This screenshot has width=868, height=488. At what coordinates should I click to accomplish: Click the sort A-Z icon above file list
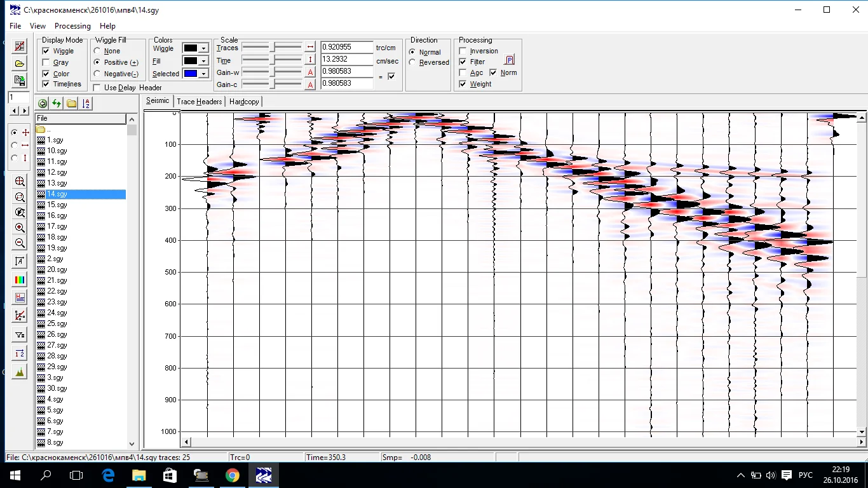pyautogui.click(x=86, y=104)
